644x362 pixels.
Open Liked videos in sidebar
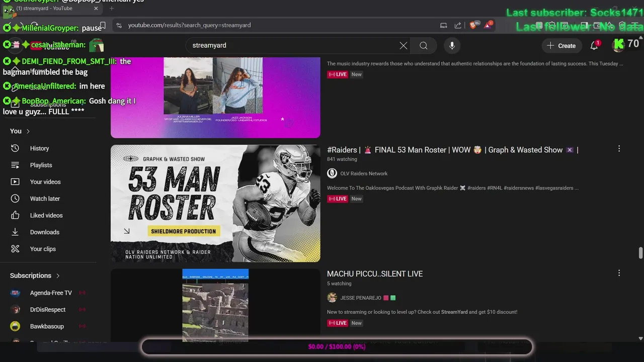coord(46,215)
